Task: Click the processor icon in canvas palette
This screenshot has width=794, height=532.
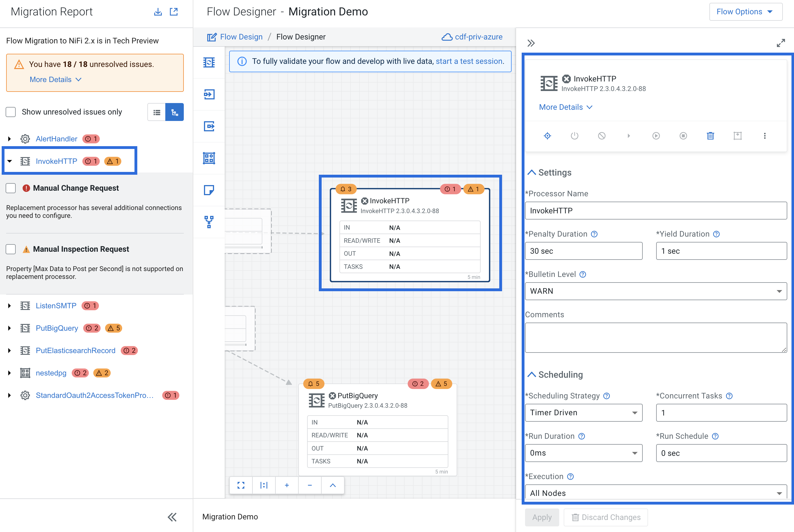Action: pos(209,62)
